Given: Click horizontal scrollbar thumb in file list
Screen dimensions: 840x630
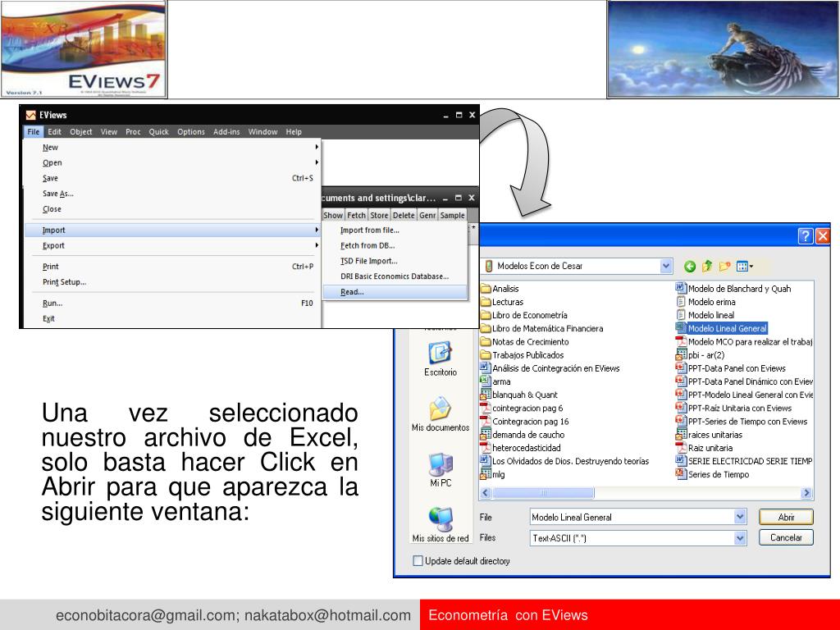Looking at the screenshot, I should (543, 493).
